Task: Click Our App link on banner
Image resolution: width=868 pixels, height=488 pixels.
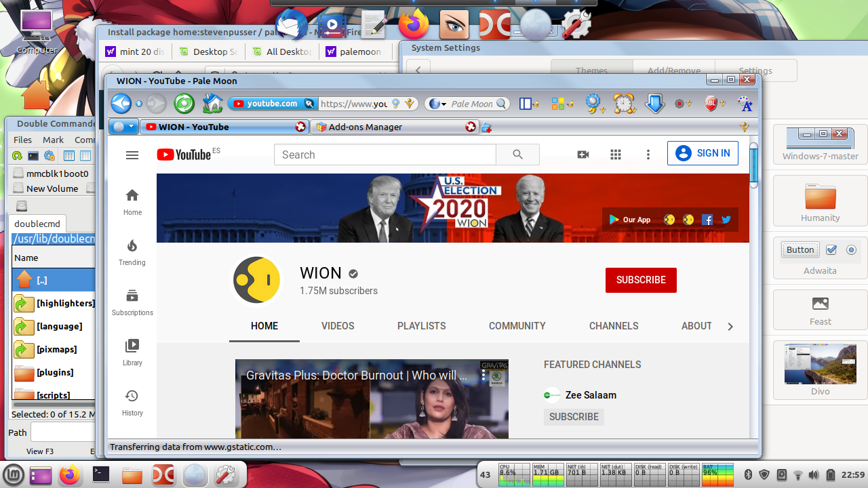Action: (x=630, y=220)
